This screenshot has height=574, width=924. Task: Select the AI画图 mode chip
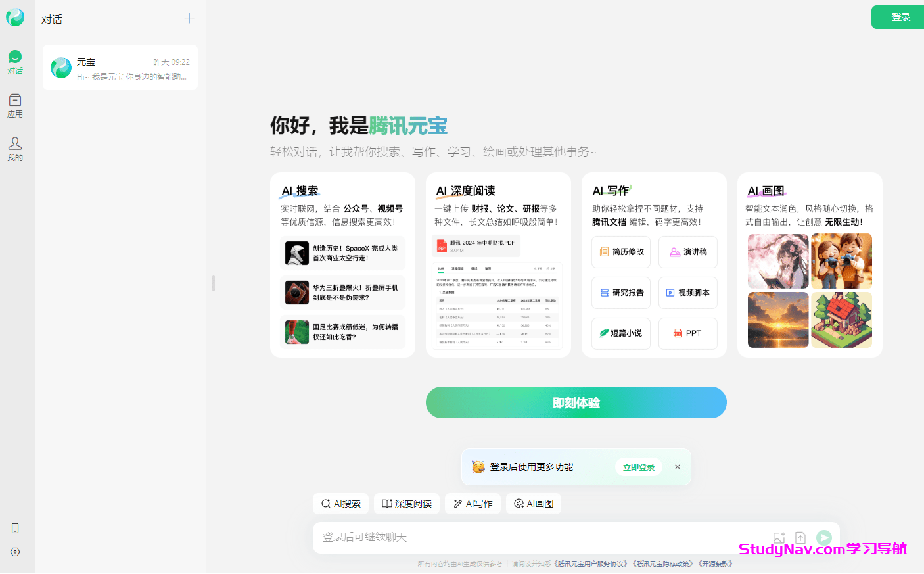tap(534, 504)
